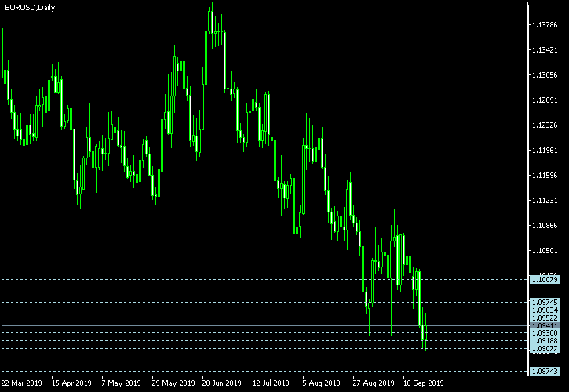Click the 15 Apr 2019 date label
Viewport: 569px width, 392px height.
[x=71, y=383]
